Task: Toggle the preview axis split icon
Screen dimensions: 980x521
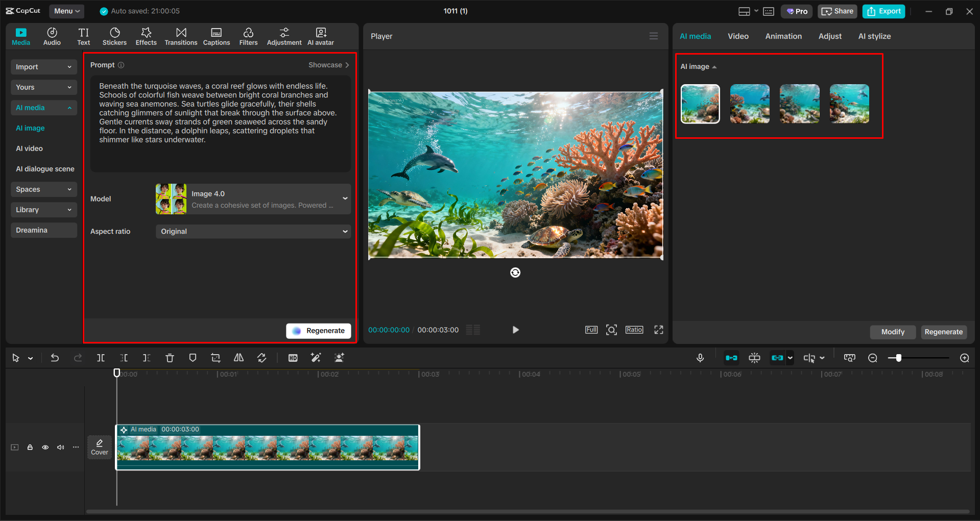Action: (x=809, y=358)
